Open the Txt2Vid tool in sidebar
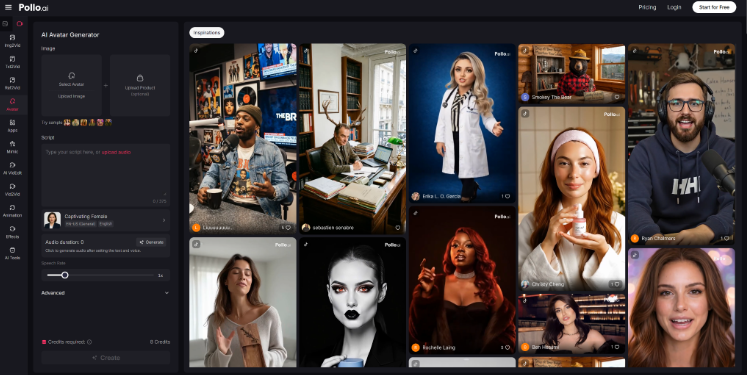 point(12,62)
